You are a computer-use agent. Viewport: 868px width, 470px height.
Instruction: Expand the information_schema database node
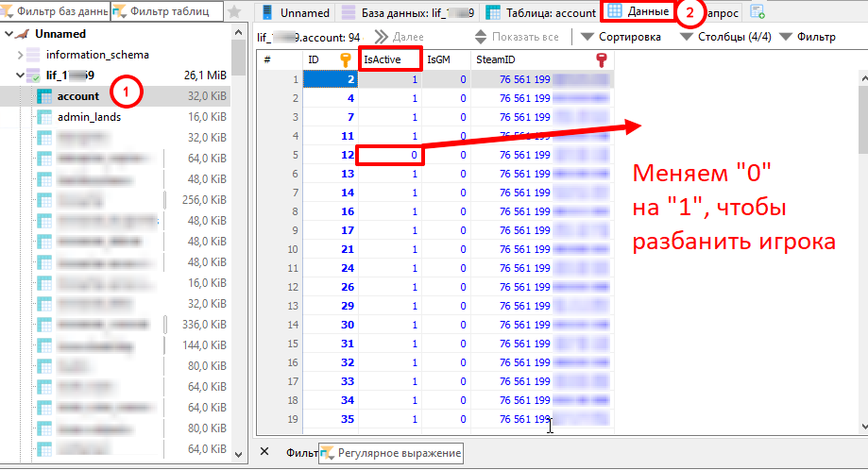pyautogui.click(x=20, y=55)
